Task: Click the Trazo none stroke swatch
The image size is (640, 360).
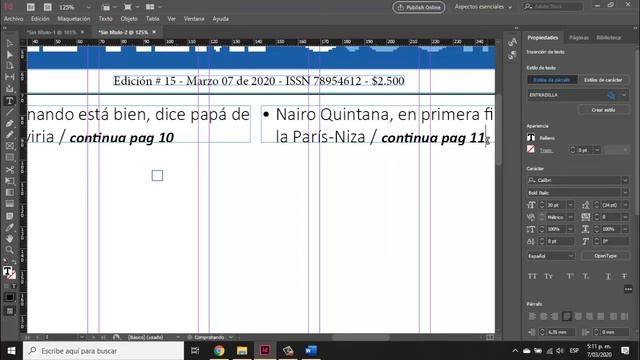Action: pos(531,149)
